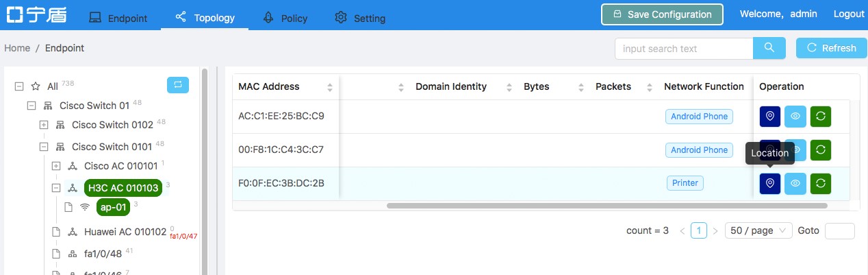
Task: Click the Setting tab gear icon
Action: click(x=340, y=18)
